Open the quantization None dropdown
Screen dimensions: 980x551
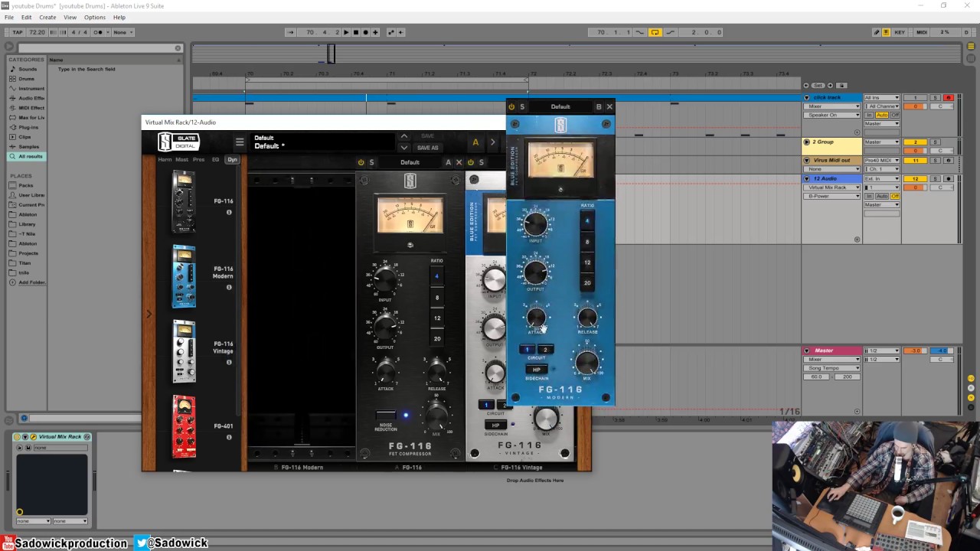(123, 32)
